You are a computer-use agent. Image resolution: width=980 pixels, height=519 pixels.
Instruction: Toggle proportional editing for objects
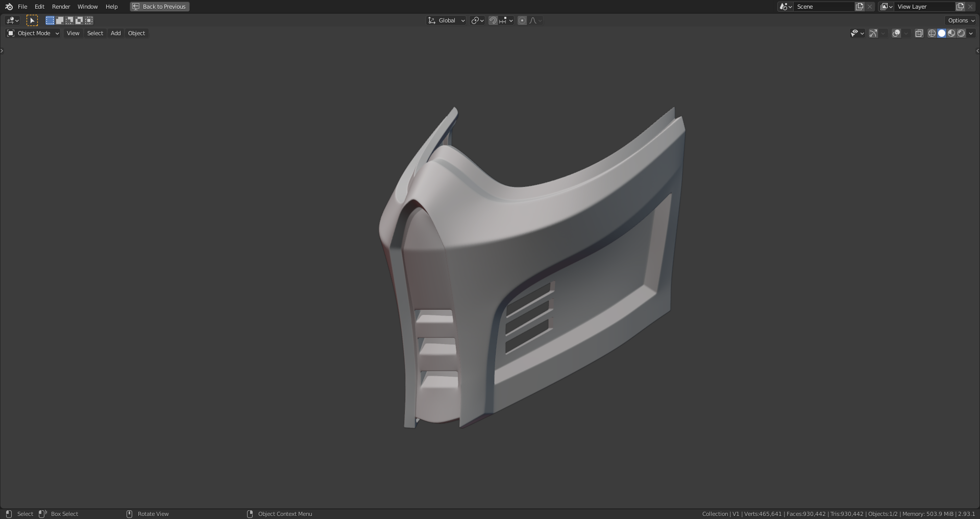[x=522, y=20]
